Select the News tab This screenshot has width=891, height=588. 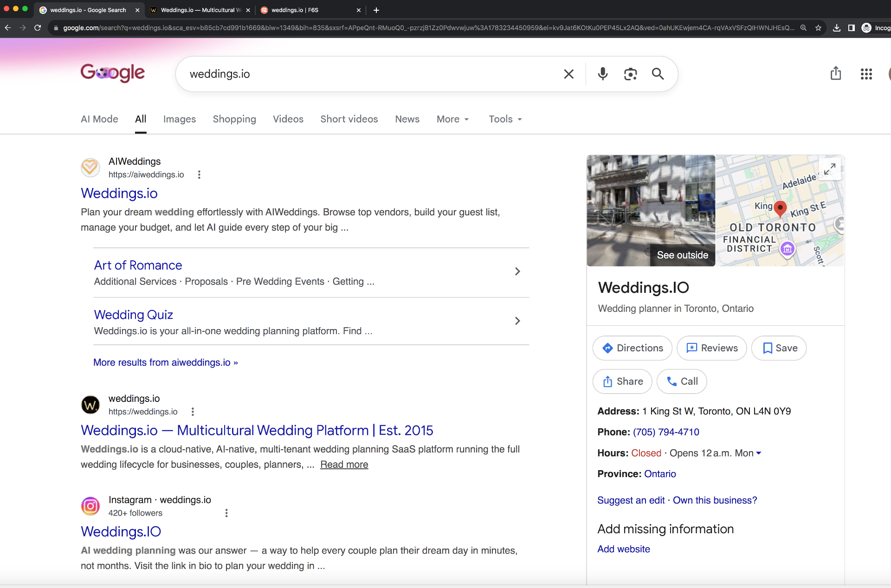407,119
